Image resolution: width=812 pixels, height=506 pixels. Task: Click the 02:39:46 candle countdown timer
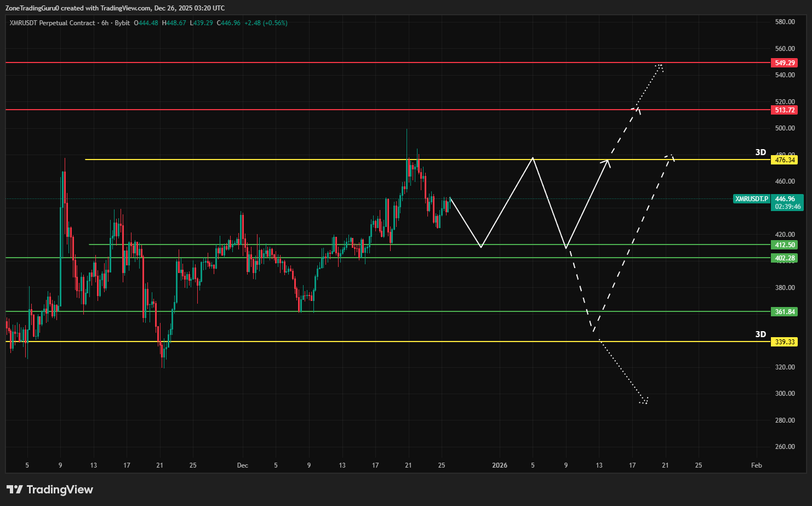pyautogui.click(x=785, y=206)
